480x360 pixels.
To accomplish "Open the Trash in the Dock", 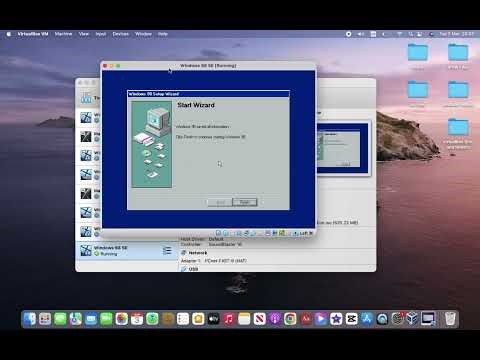I will click(450, 319).
